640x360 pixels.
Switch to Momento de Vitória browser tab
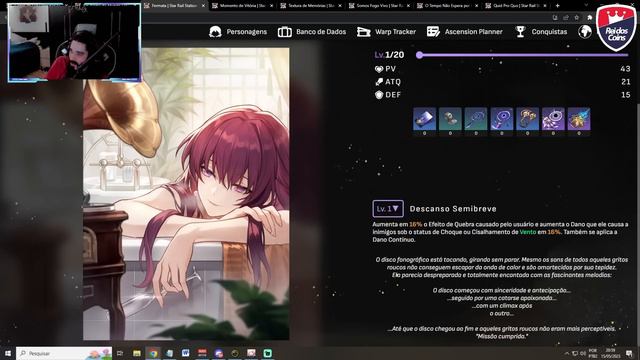(x=243, y=6)
